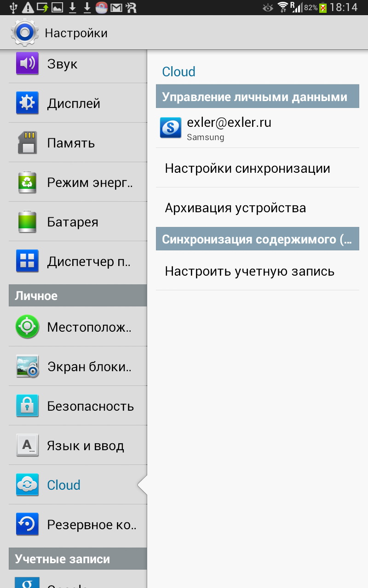Viewport: 368px width, 588px height.
Task: Open Дисплей settings icon
Action: click(27, 103)
